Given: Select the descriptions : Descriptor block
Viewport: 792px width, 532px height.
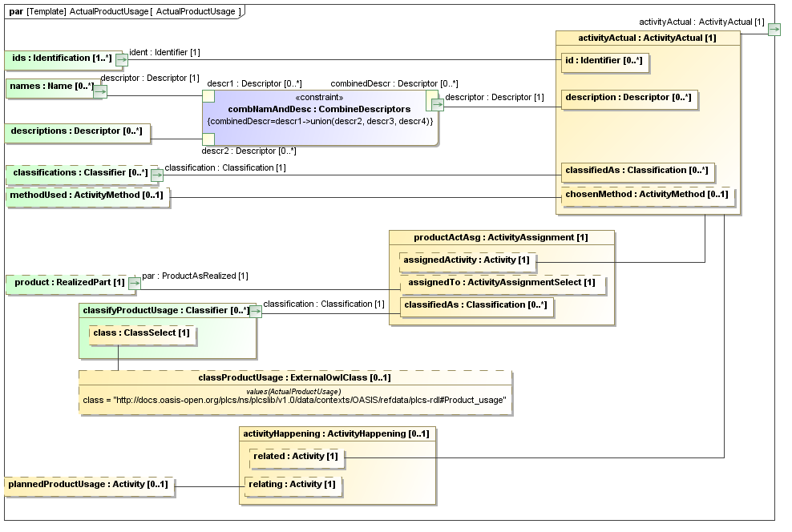Looking at the screenshot, I should tap(78, 131).
